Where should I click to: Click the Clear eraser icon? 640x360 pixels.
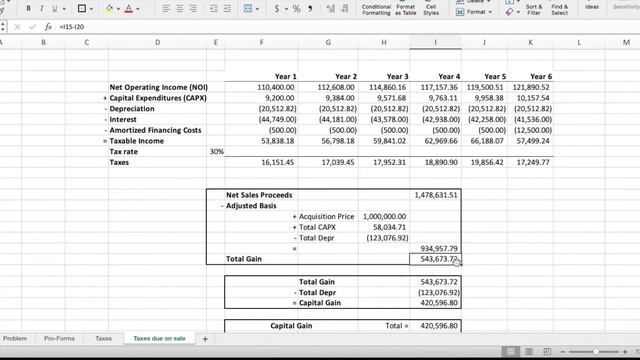point(509,12)
